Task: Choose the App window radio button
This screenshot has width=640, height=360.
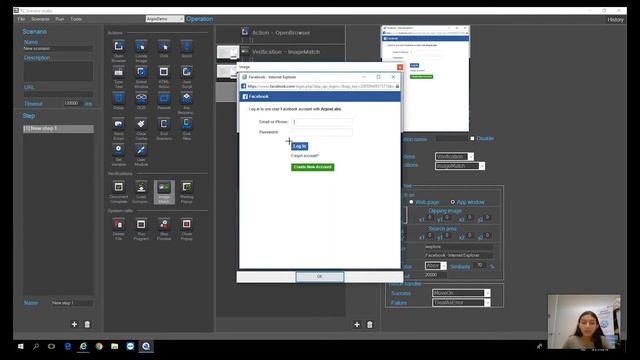Action: click(x=453, y=202)
